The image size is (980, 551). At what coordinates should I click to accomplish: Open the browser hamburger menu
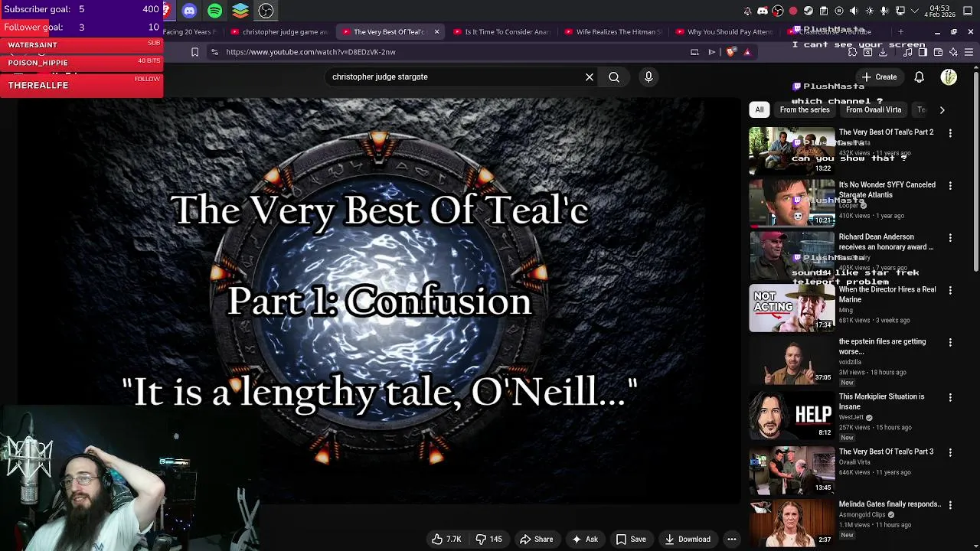point(969,52)
